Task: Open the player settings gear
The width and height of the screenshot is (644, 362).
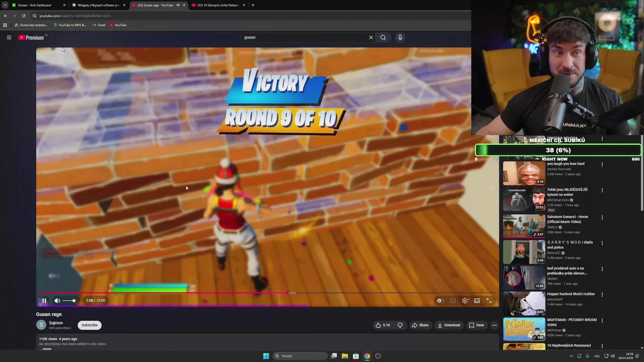Action: pos(465,301)
